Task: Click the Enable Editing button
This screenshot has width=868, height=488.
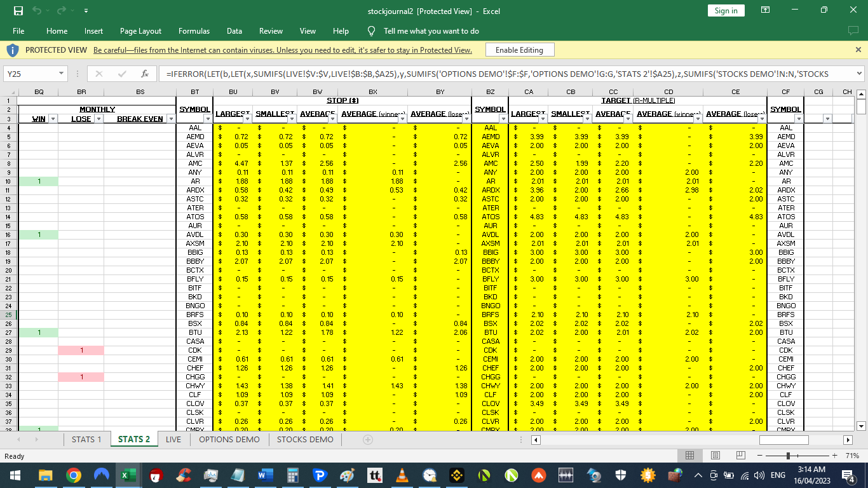Action: click(519, 50)
